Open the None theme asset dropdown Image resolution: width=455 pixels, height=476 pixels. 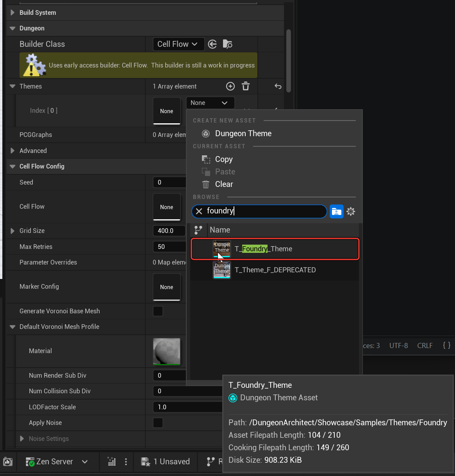(x=210, y=103)
